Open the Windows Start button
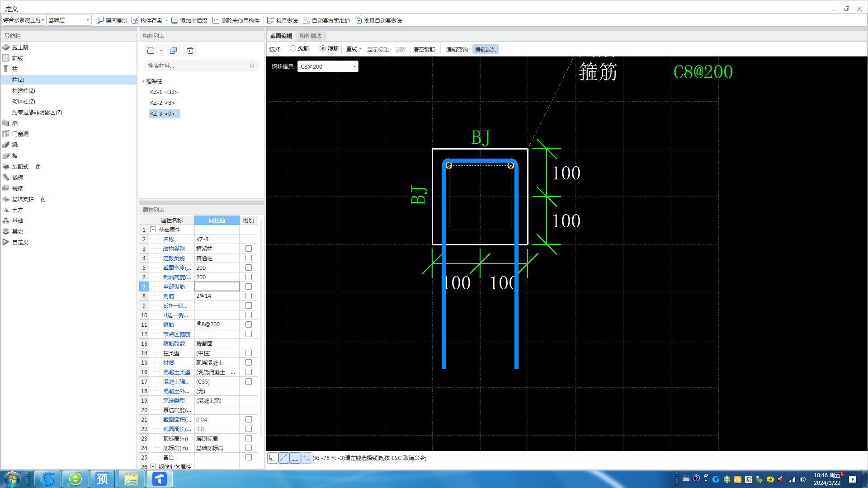Screen dimensions: 868x488 [12, 479]
